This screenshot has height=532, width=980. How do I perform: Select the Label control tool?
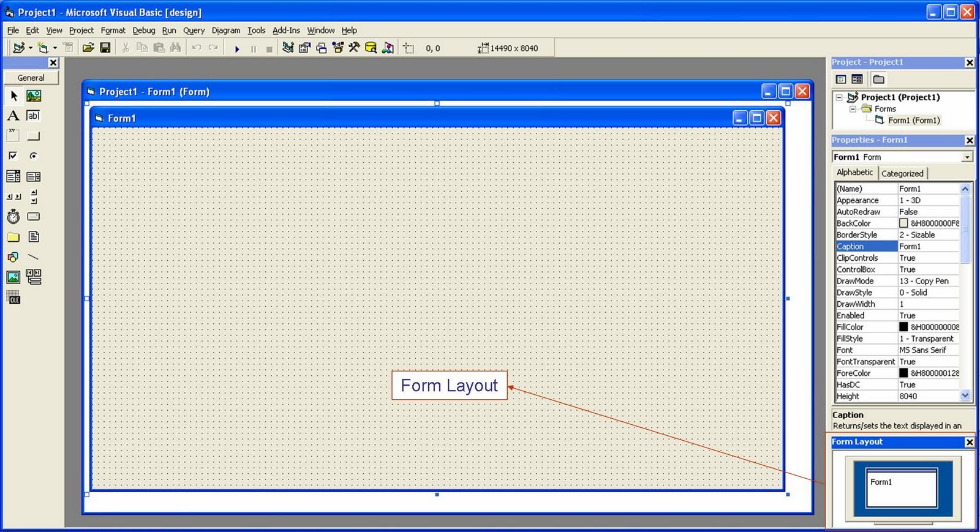[x=13, y=116]
